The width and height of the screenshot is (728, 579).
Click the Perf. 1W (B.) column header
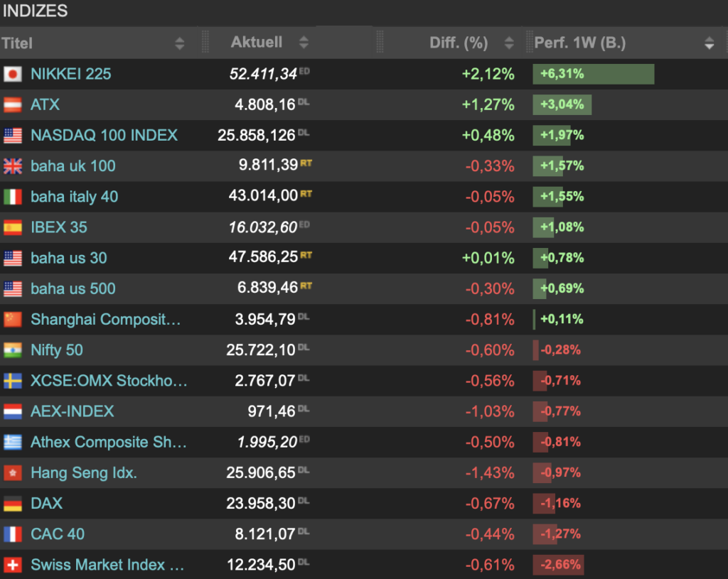coord(580,43)
